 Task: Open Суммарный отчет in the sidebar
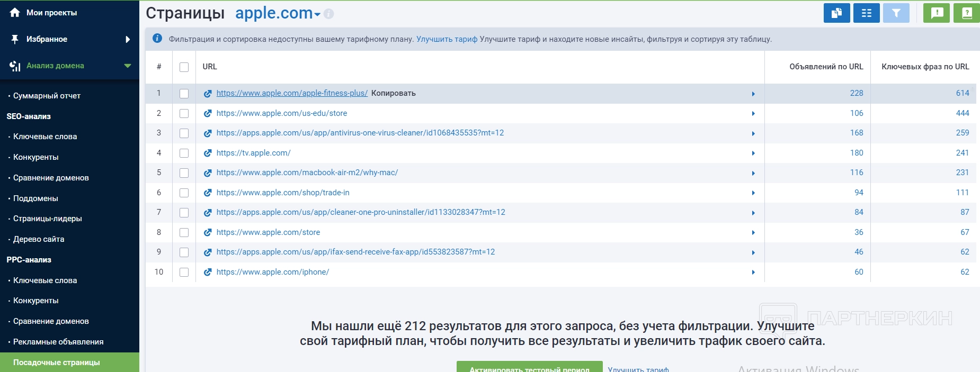click(47, 96)
